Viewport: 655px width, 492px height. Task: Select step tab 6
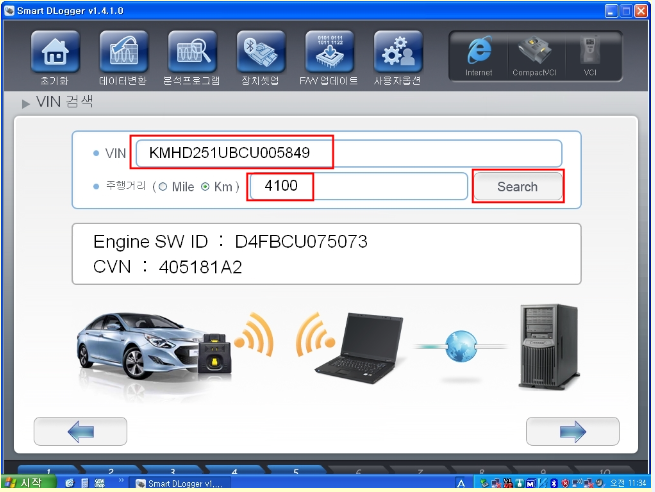pos(358,470)
